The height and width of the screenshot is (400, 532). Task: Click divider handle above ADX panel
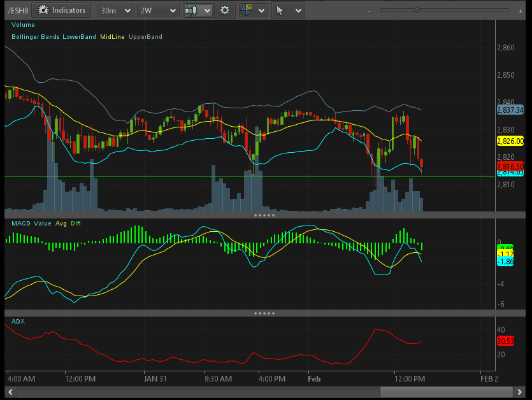coord(265,313)
